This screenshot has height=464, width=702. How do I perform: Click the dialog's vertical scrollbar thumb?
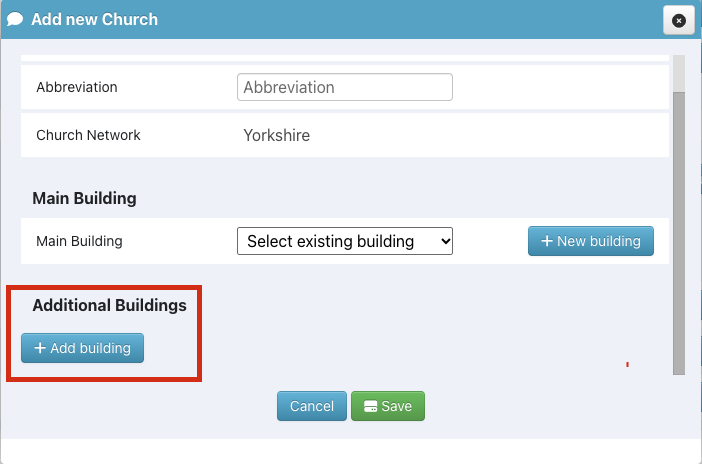click(x=679, y=233)
